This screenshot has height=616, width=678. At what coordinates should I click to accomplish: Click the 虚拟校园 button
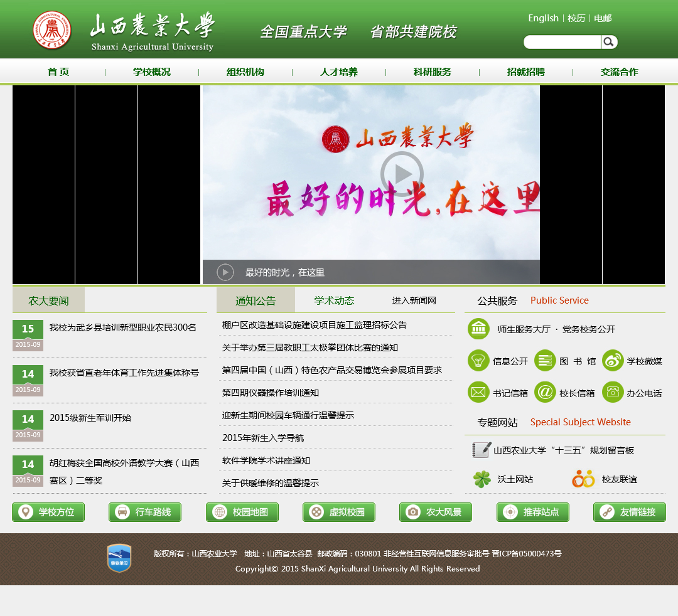339,512
